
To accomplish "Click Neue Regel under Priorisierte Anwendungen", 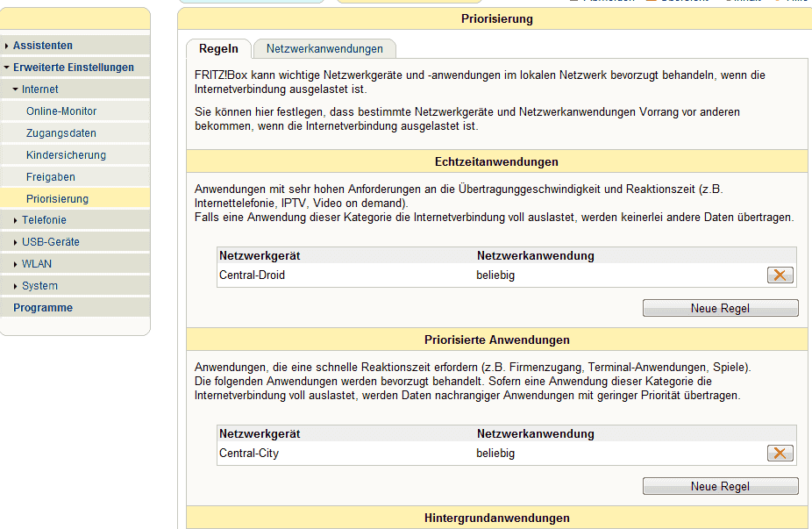I will point(720,487).
